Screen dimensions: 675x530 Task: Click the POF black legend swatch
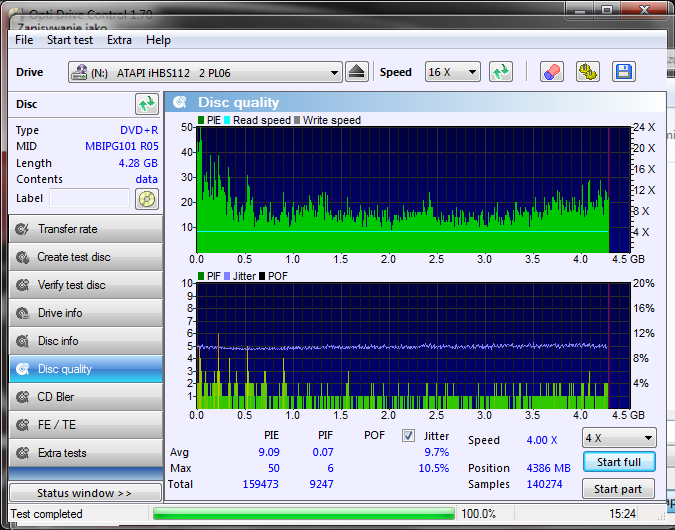[x=262, y=276]
